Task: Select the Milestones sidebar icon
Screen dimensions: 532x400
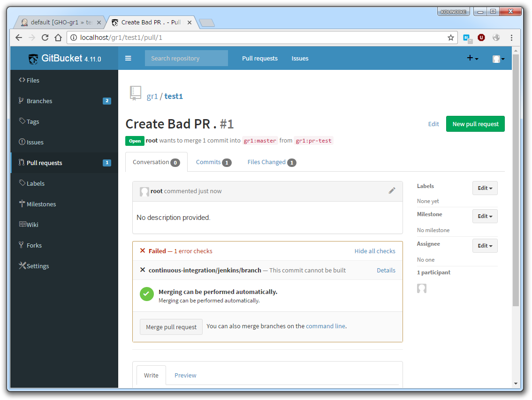Action: click(23, 204)
